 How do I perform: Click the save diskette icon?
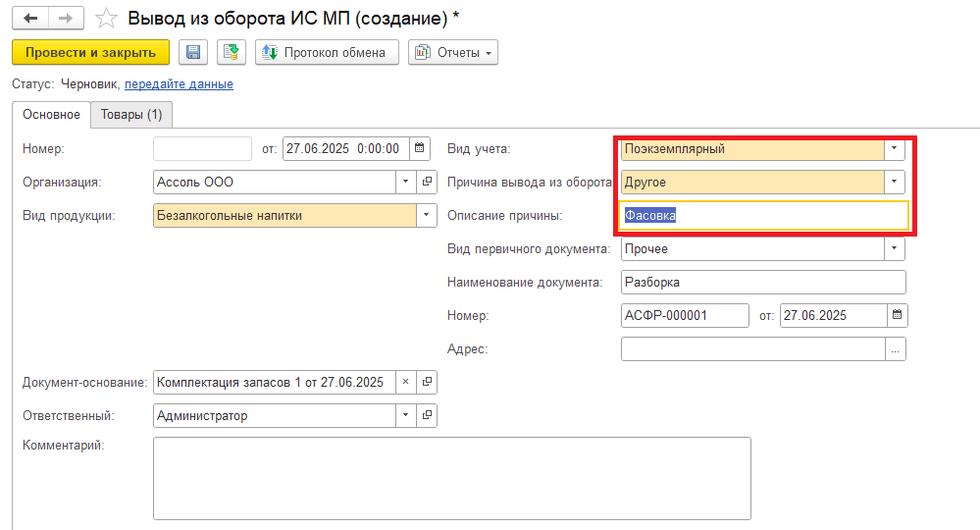(x=192, y=52)
